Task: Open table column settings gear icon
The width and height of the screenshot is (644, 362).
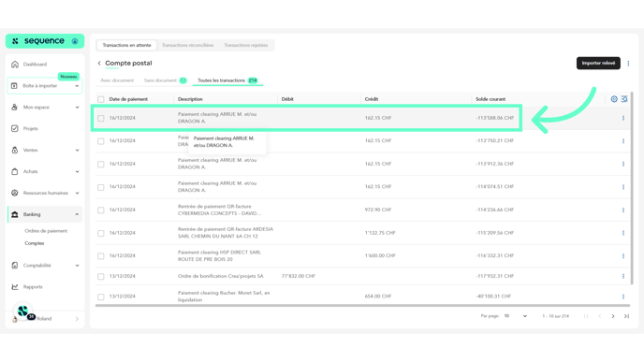Action: (x=614, y=99)
